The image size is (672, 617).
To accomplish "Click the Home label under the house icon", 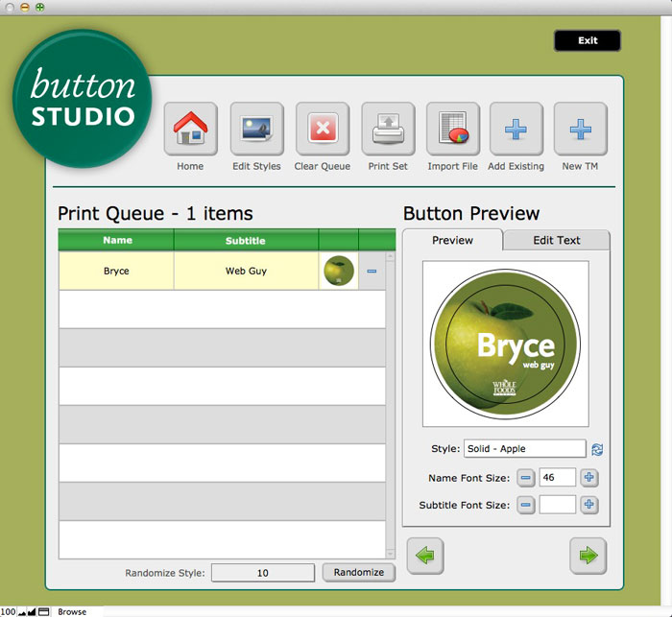I will pos(190,166).
